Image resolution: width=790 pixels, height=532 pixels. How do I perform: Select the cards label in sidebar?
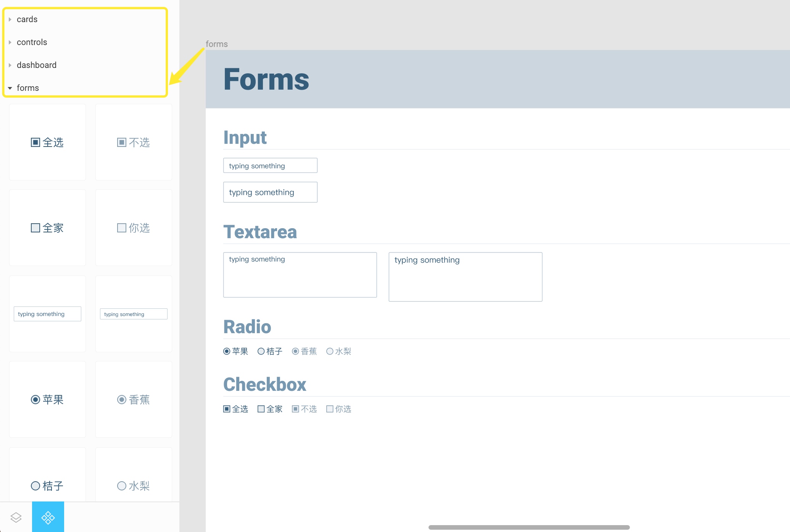pyautogui.click(x=27, y=19)
